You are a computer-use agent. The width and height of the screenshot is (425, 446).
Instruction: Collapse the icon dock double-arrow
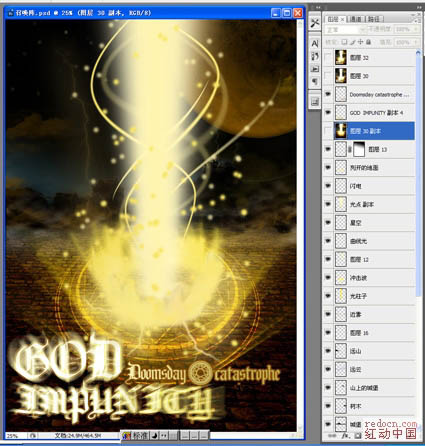[x=317, y=7]
